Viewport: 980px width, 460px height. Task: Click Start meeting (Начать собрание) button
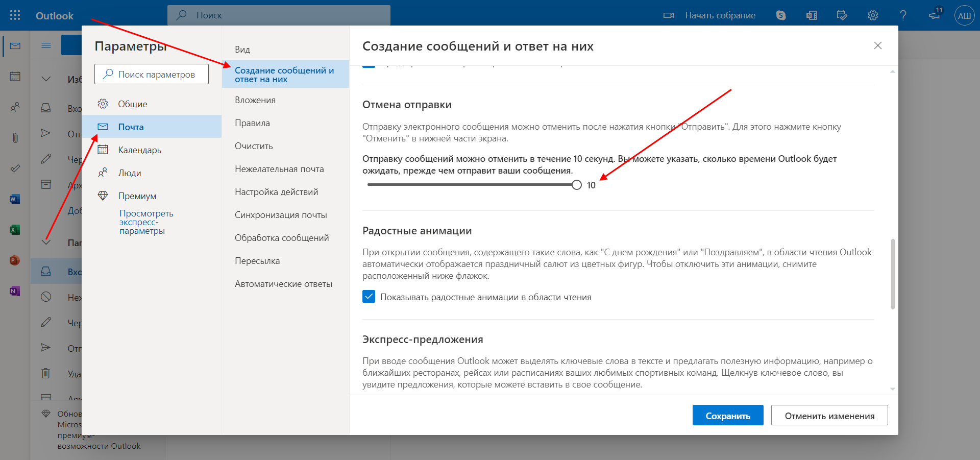(709, 15)
